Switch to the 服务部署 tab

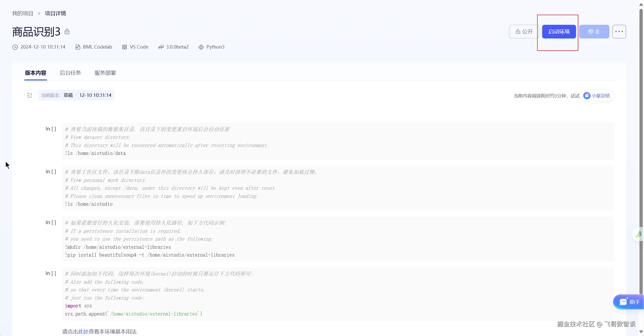pyautogui.click(x=105, y=73)
